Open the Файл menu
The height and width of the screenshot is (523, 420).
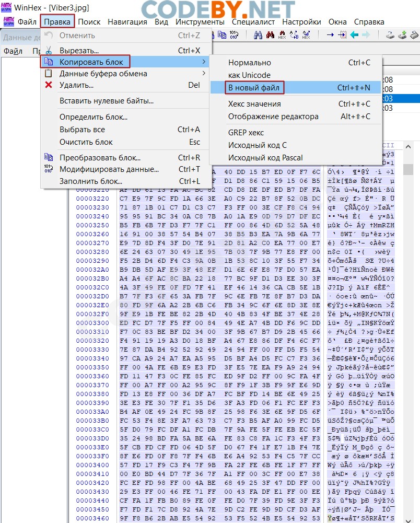(x=27, y=22)
